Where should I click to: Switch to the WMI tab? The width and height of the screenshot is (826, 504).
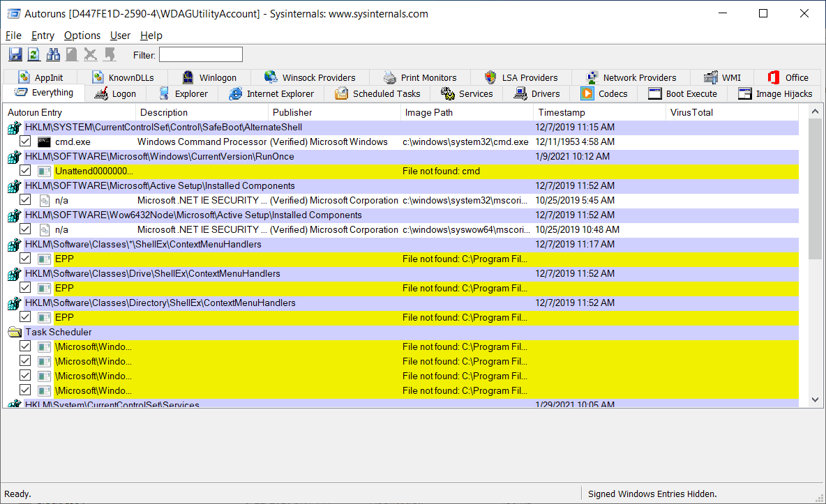(722, 77)
